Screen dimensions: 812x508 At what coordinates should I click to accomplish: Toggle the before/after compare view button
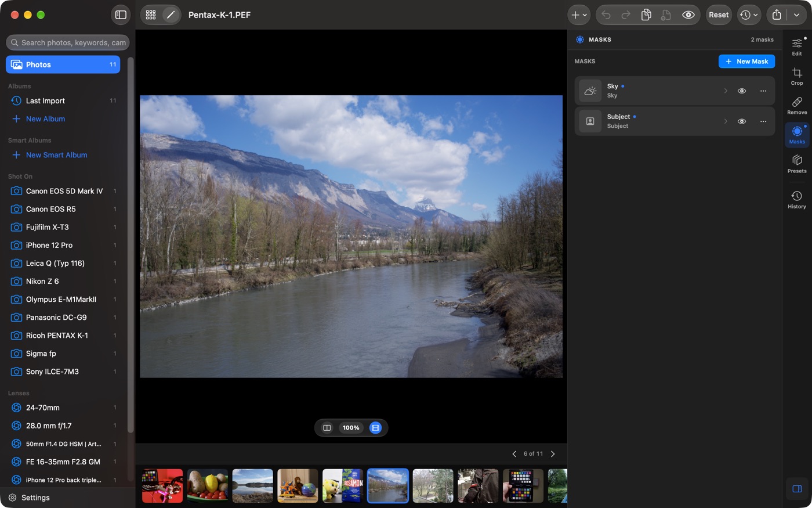pyautogui.click(x=327, y=428)
